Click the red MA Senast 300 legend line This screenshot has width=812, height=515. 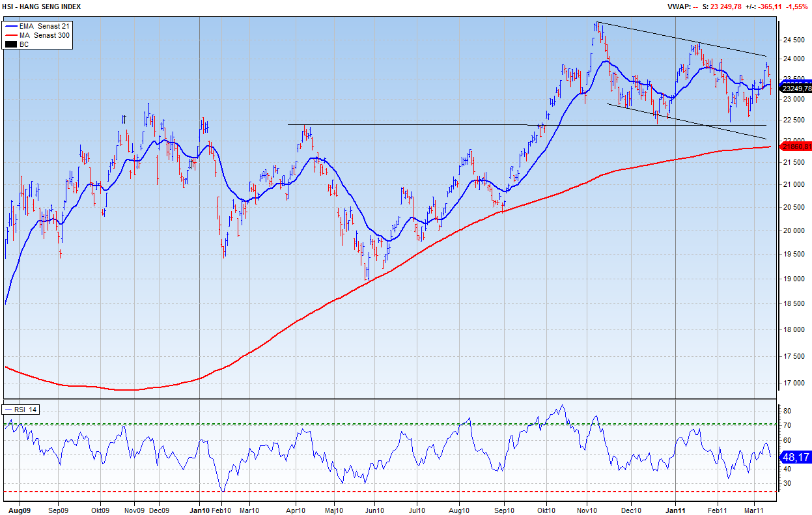click(x=11, y=35)
